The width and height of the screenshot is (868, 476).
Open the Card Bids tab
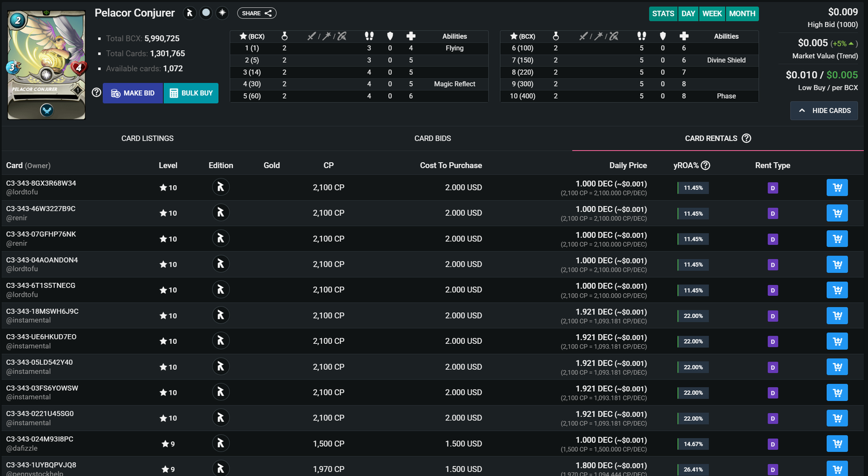432,138
